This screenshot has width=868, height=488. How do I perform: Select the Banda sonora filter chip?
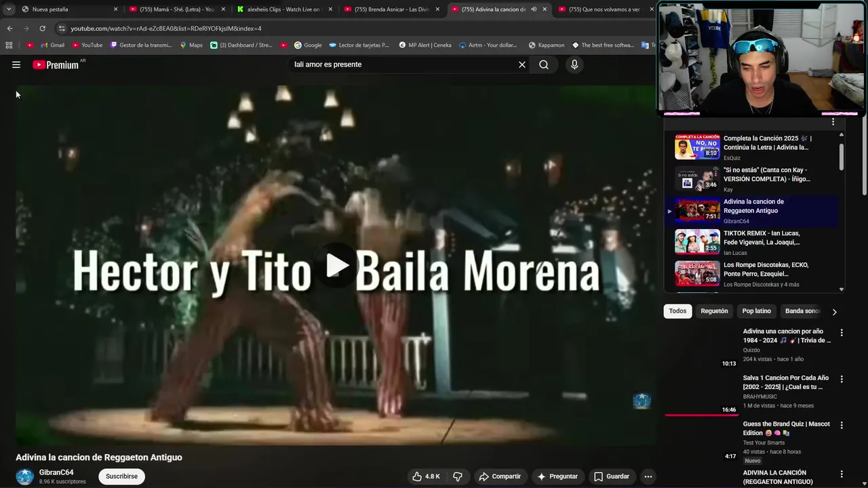803,311
